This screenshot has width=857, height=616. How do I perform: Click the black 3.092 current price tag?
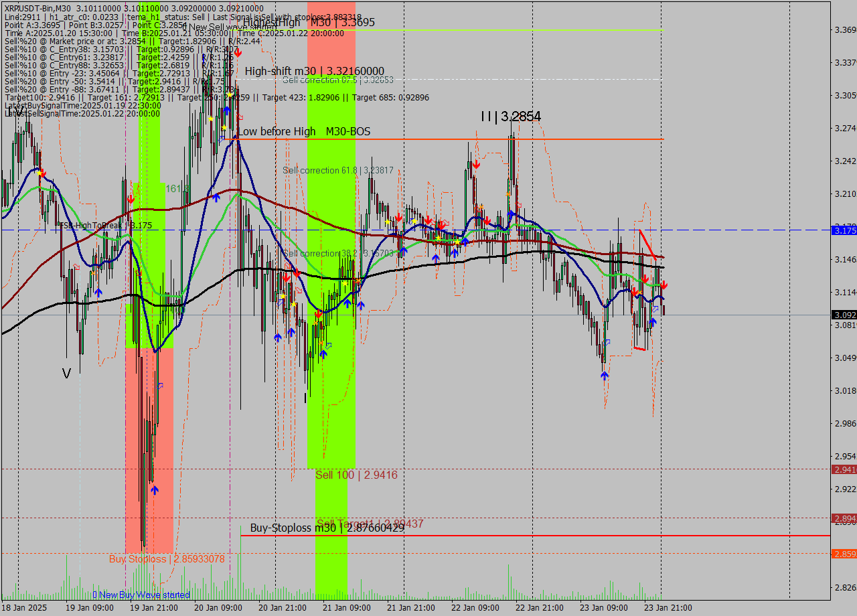click(844, 315)
